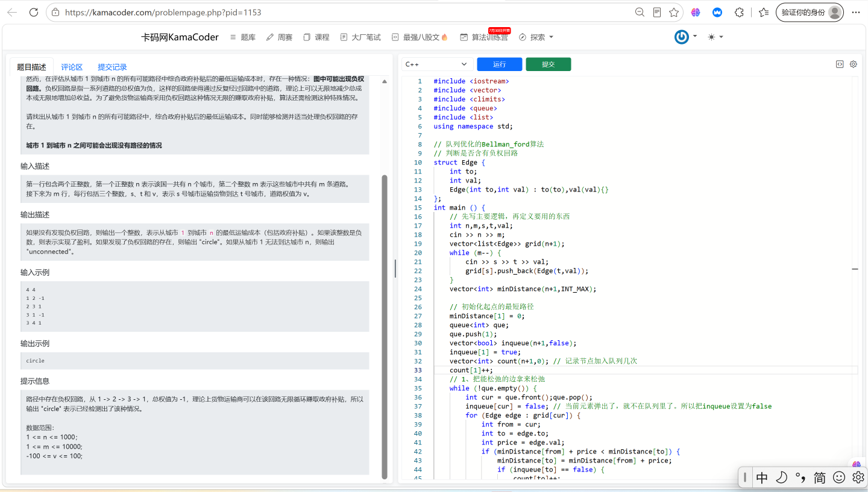Open the C++ language selector

click(437, 64)
